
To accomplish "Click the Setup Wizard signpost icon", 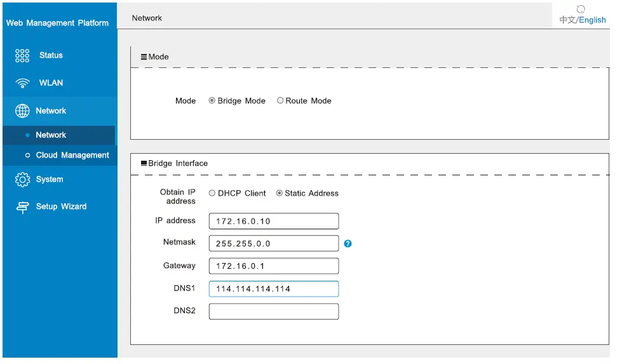I will (x=22, y=207).
